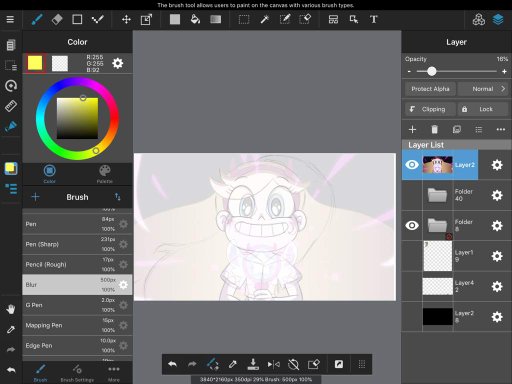The height and width of the screenshot is (384, 512).
Task: Open the layer panel three-dots menu
Action: point(501,129)
